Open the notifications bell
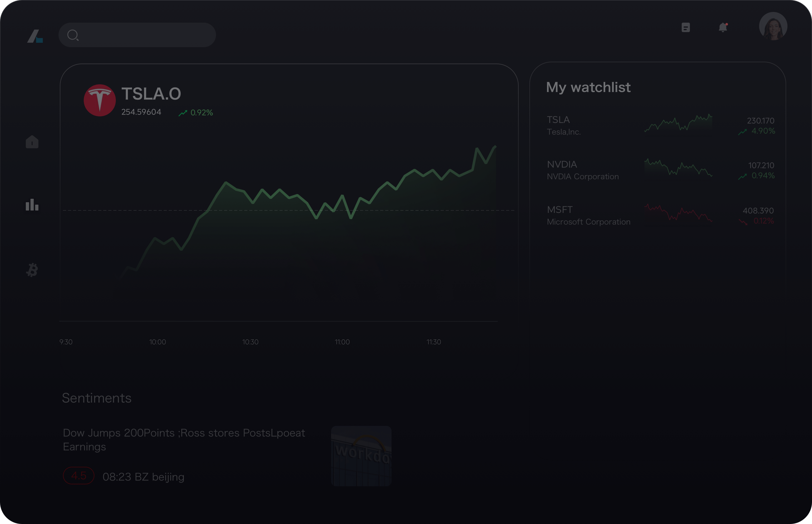 (722, 28)
